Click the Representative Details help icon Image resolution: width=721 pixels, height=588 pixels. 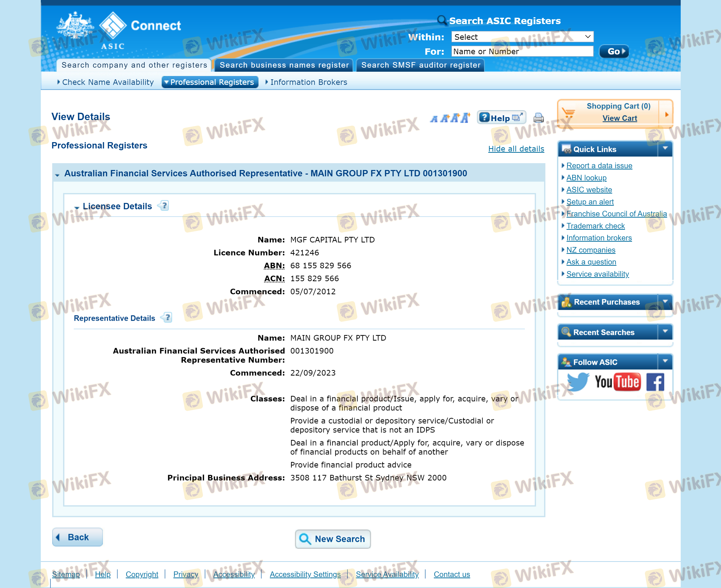(167, 318)
